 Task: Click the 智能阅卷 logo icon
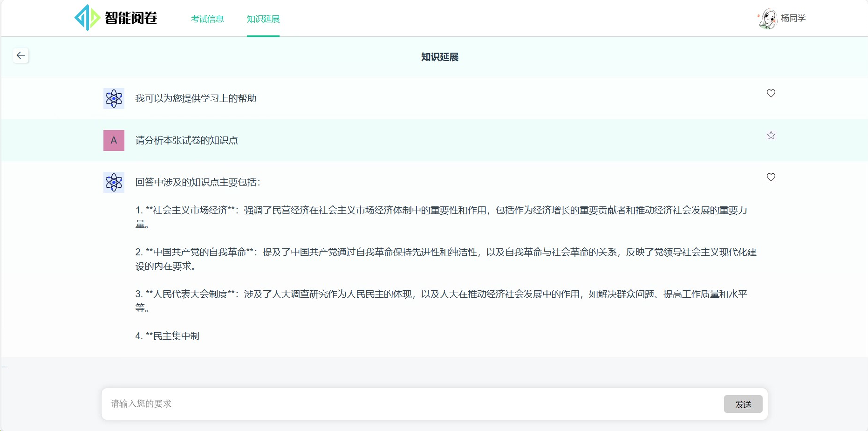coord(87,18)
